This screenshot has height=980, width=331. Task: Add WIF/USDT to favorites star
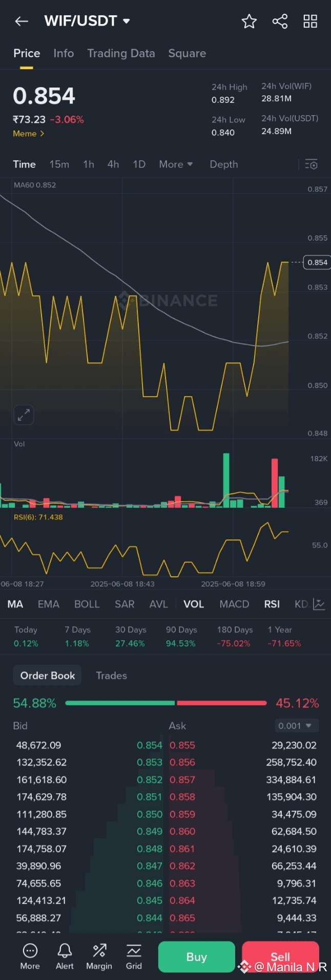pos(249,21)
